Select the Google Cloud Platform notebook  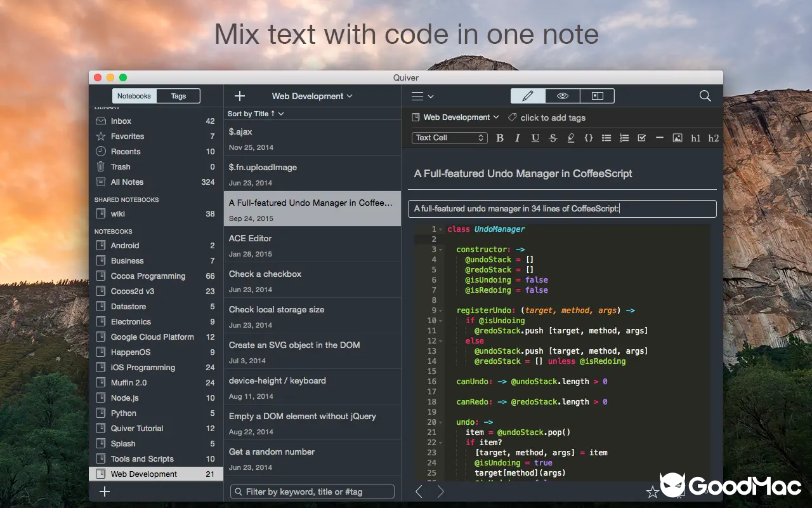(156, 337)
